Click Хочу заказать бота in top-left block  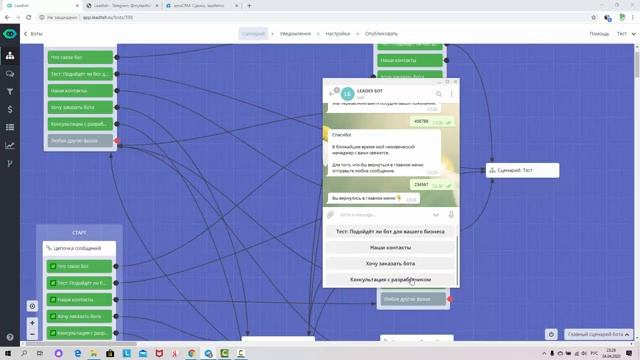click(80, 107)
